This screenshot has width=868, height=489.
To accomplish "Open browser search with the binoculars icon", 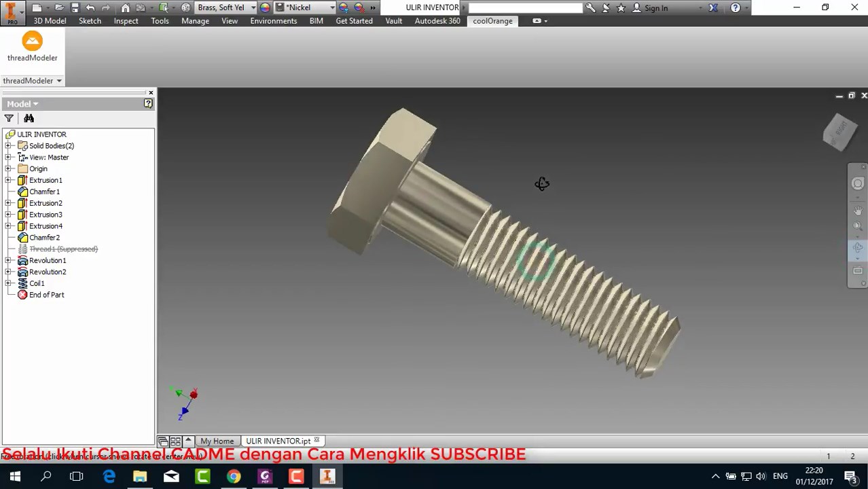I will click(29, 118).
